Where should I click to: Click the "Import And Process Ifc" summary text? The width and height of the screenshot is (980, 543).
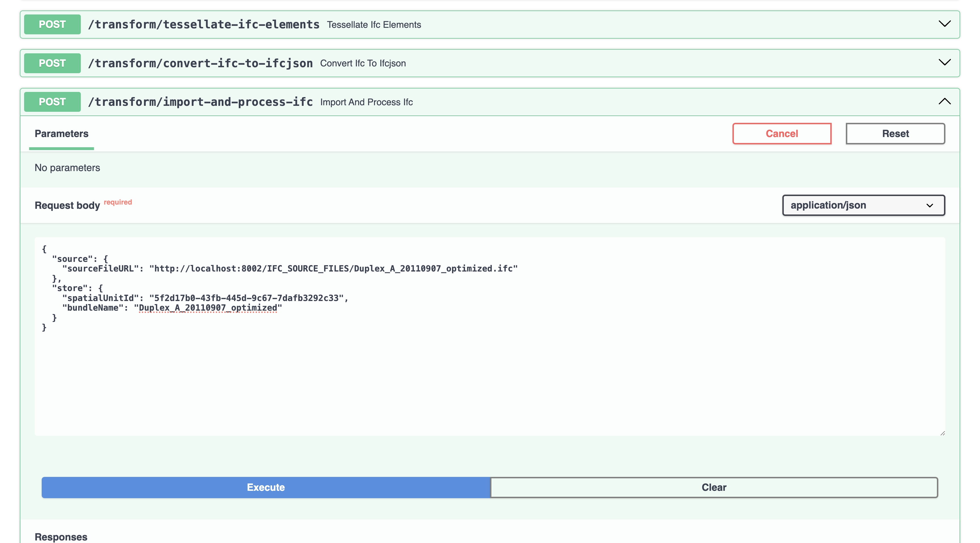(x=366, y=102)
